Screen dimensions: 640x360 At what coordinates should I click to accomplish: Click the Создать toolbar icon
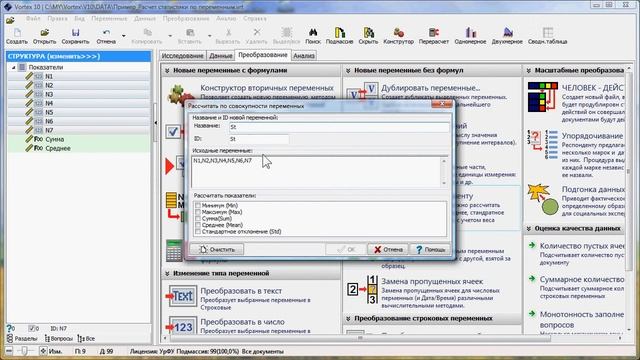click(x=17, y=33)
